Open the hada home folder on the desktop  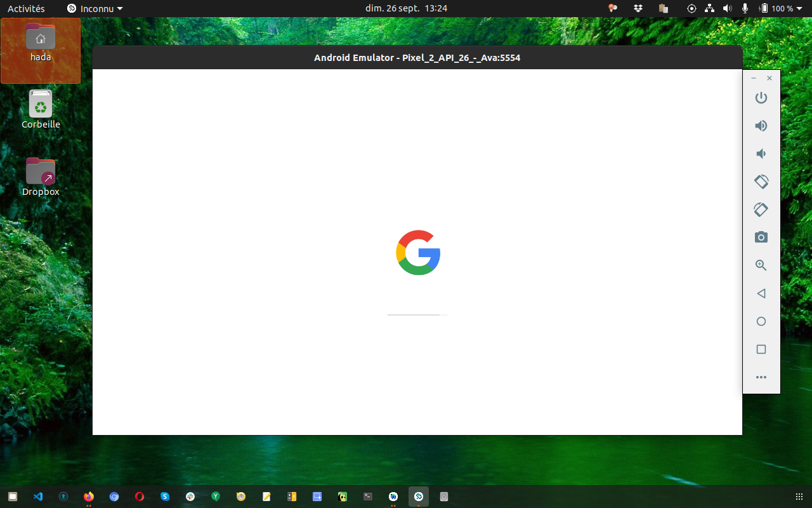coord(41,43)
